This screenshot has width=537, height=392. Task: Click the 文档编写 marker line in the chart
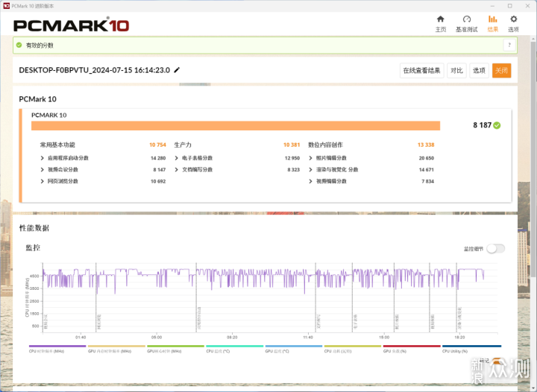[315, 297]
